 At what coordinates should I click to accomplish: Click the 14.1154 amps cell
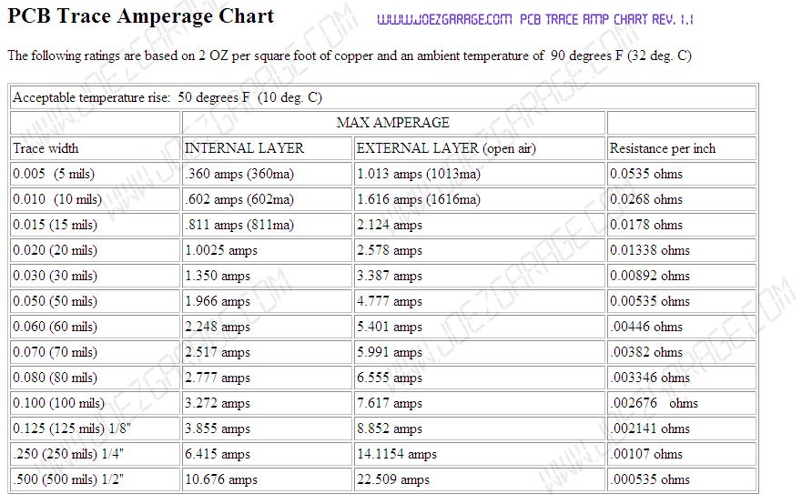click(x=397, y=454)
